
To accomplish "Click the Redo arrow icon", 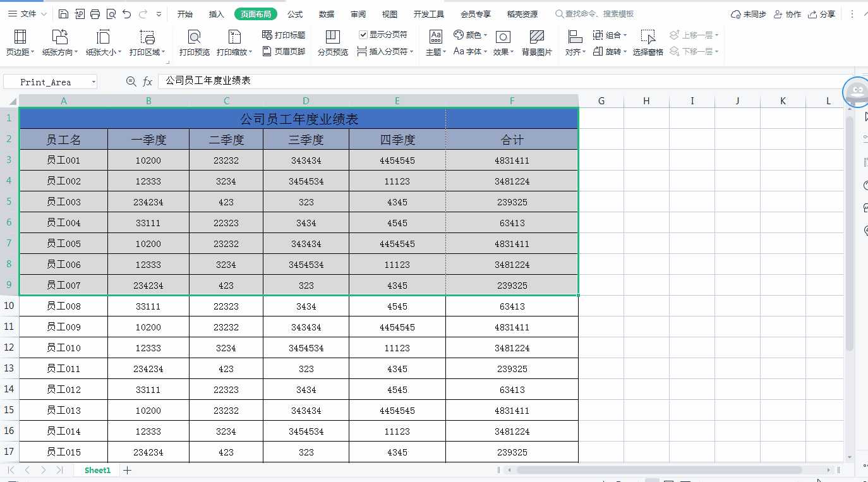I will [x=143, y=14].
